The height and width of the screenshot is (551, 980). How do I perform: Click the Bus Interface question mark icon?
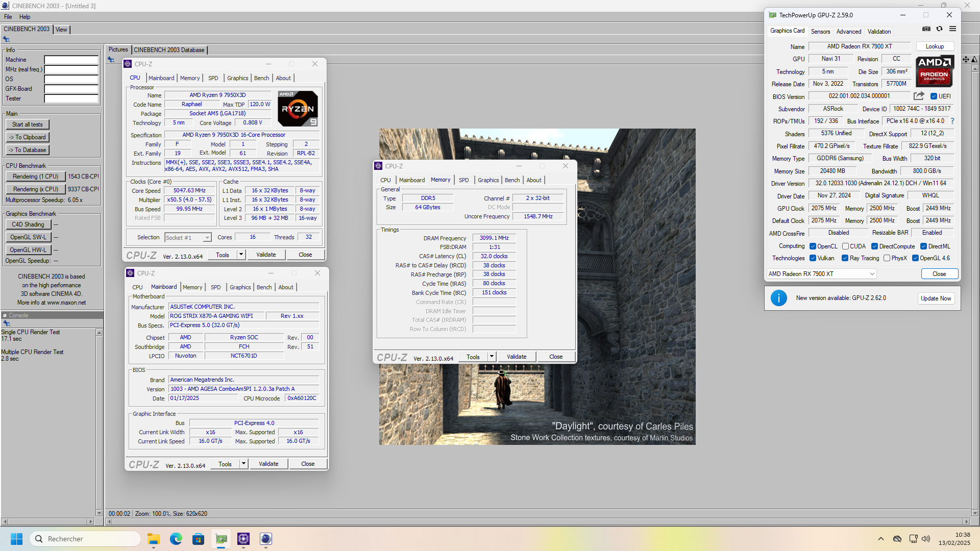(x=952, y=121)
